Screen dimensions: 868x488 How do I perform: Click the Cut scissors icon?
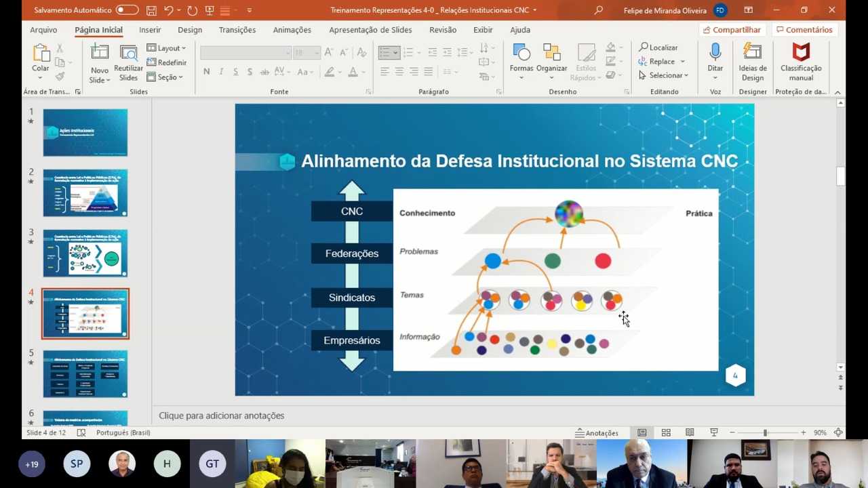[x=60, y=48]
